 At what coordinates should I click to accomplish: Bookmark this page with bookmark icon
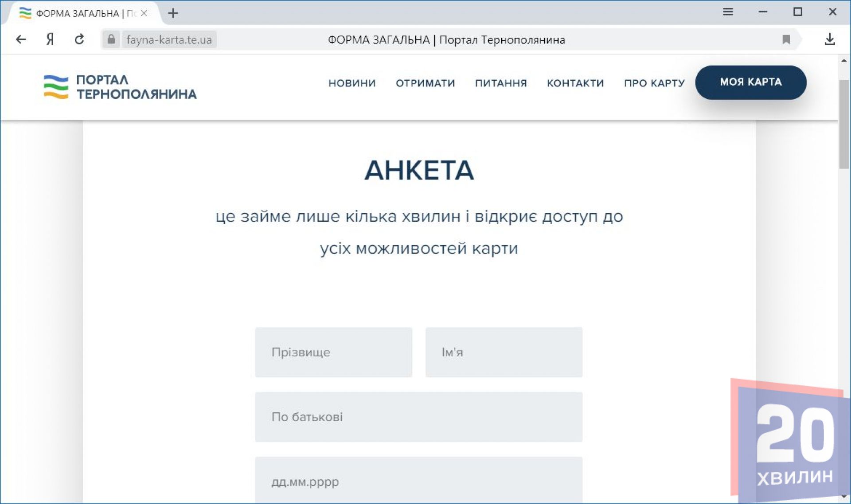pos(786,39)
